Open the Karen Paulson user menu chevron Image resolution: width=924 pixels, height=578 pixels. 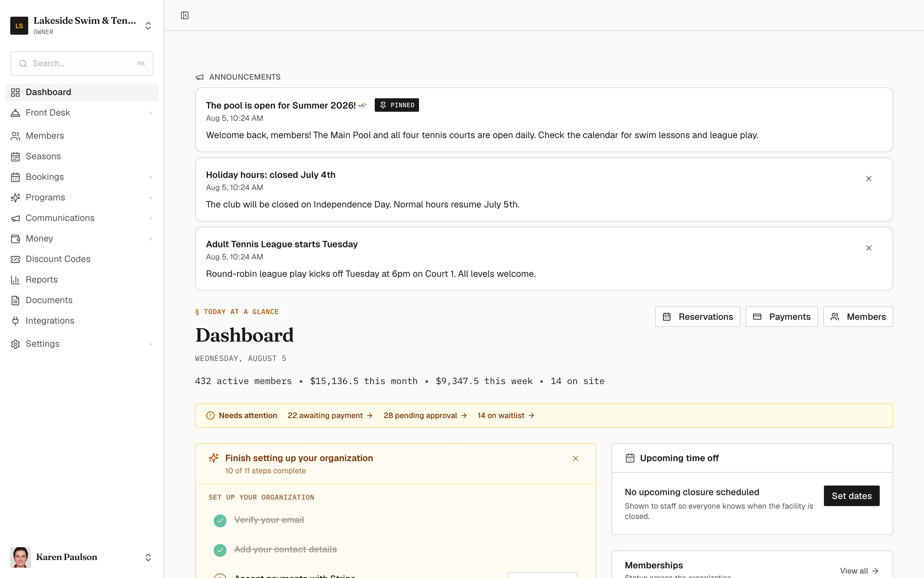click(148, 557)
